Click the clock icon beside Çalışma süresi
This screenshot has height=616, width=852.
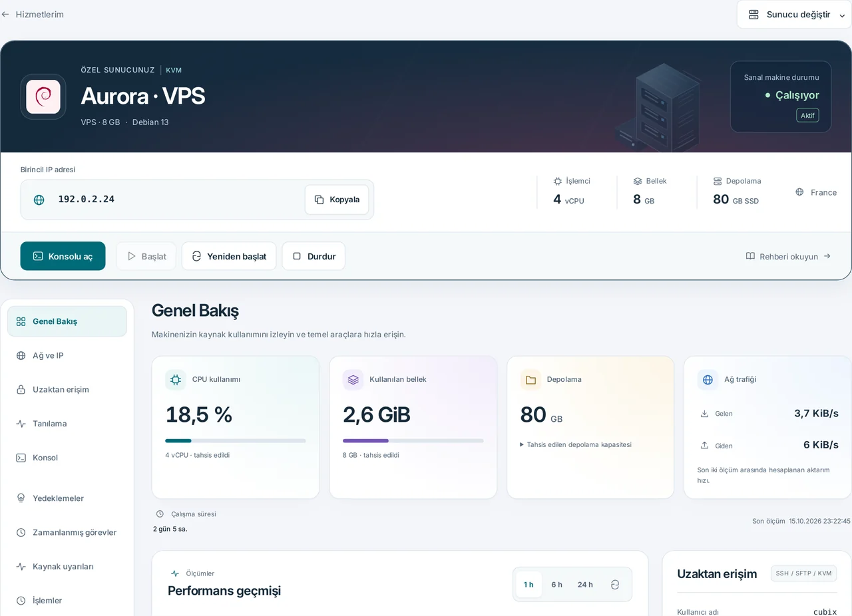pyautogui.click(x=160, y=514)
